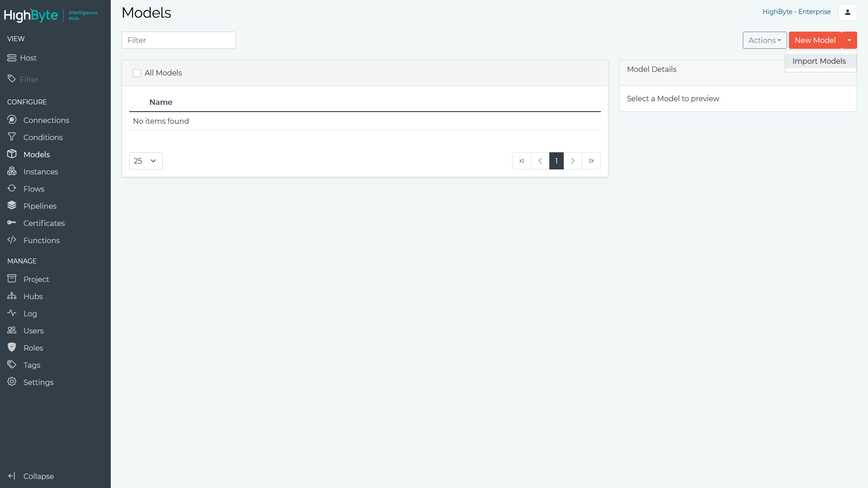Viewport: 868px width, 488px height.
Task: Expand the New Model dropdown arrow
Action: click(x=849, y=40)
